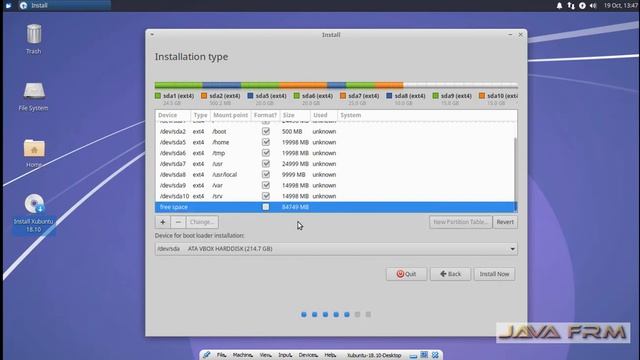Open the VirtualBox View menu
This screenshot has width=640, height=360.
266,355
